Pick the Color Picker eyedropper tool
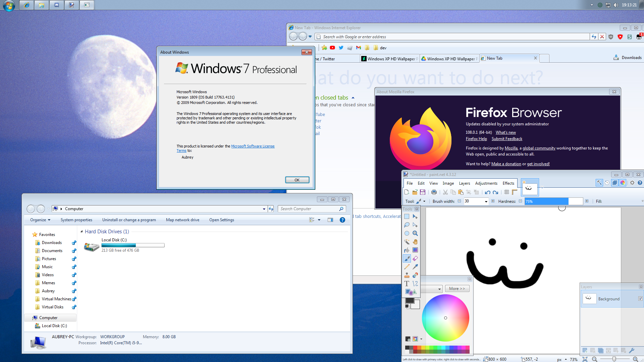This screenshot has height=362, width=644. (x=415, y=267)
